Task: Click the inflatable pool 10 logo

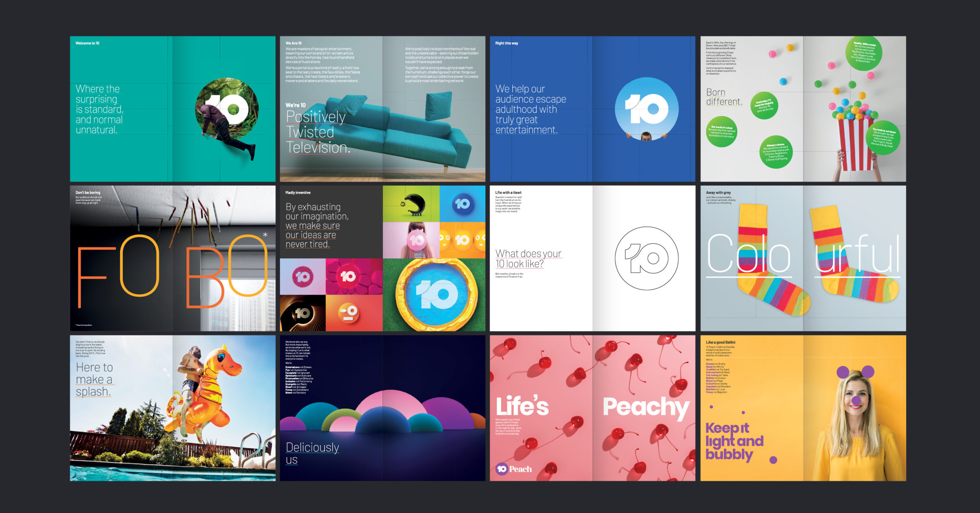Action: click(x=436, y=295)
